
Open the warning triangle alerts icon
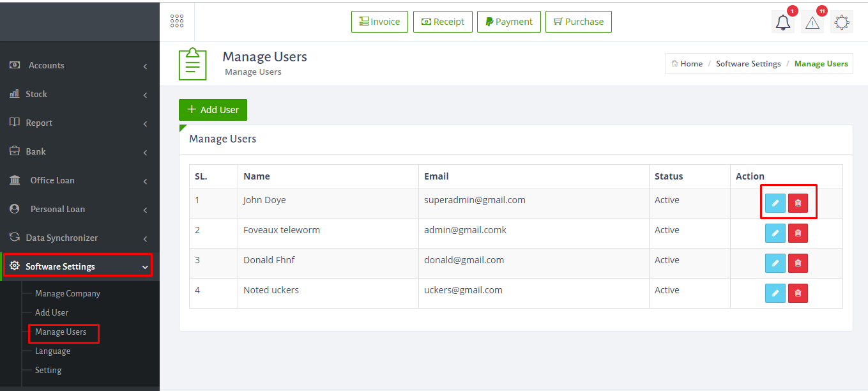(812, 22)
